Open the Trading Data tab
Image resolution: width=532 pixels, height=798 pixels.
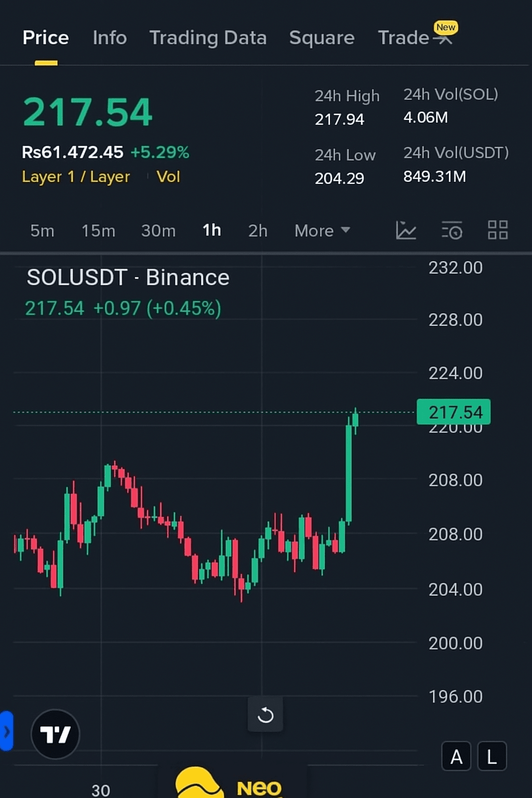tap(208, 38)
